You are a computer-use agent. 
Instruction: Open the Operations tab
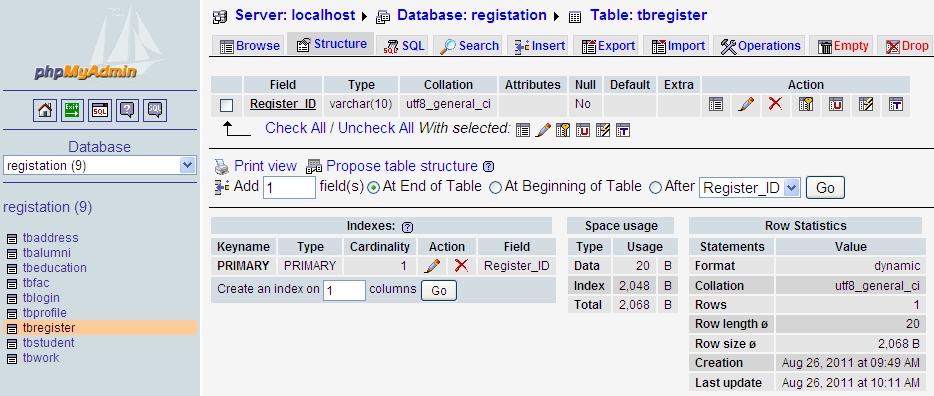point(759,46)
